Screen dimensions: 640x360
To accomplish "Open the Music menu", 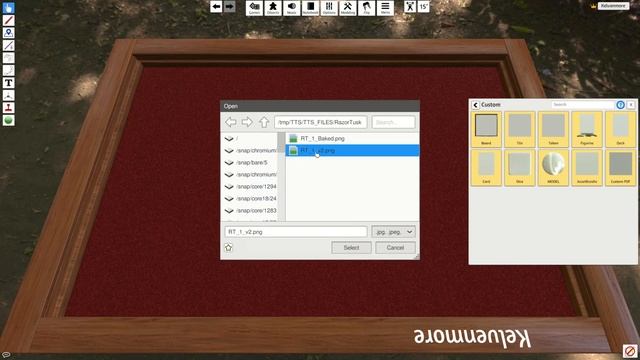I will (x=292, y=8).
